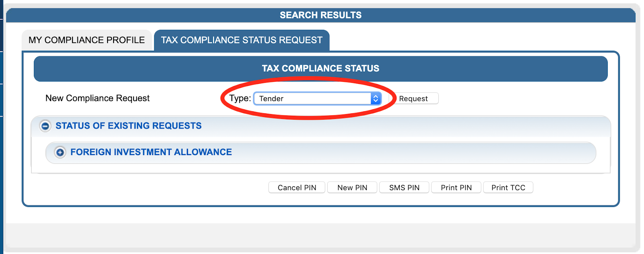Click the Foreign Investment Allowance heading

(x=151, y=152)
